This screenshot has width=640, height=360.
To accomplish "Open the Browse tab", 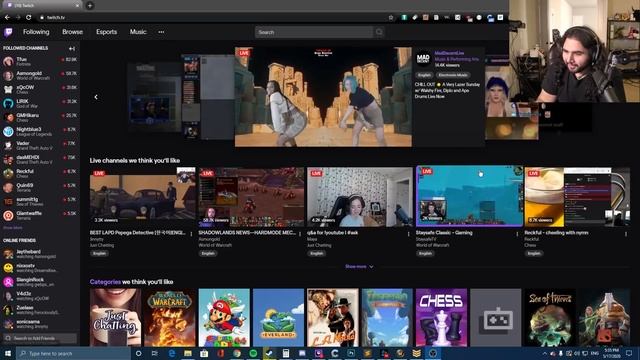I will tap(72, 32).
